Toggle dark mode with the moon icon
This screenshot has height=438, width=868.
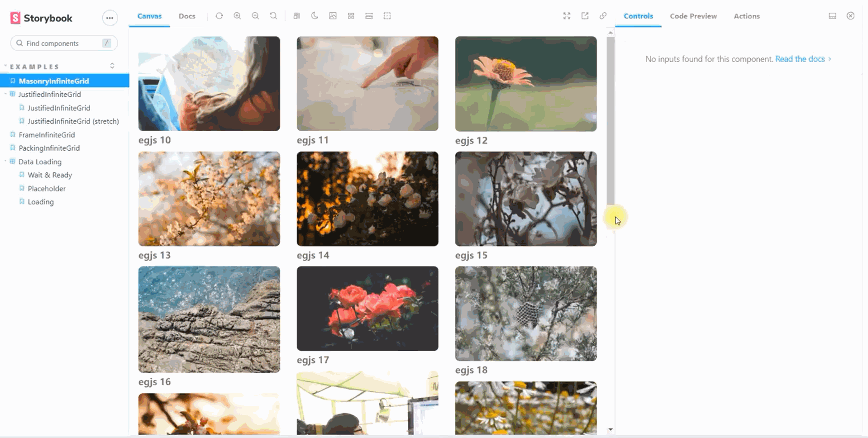(x=315, y=16)
